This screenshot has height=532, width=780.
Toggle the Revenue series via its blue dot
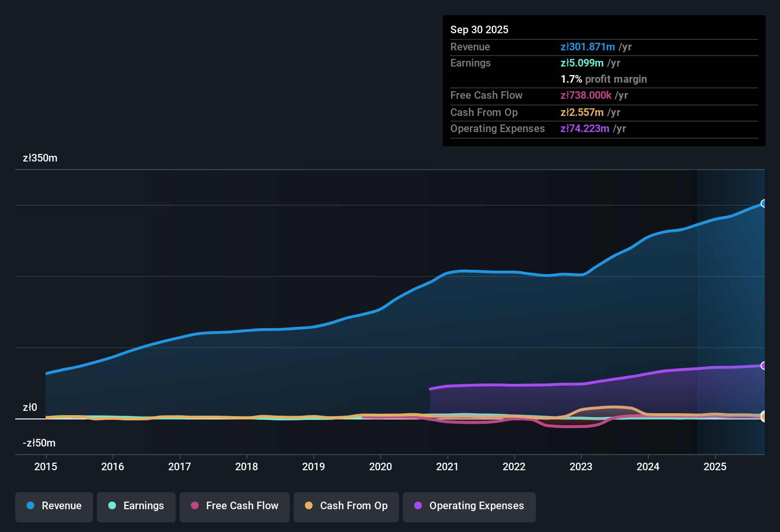point(30,506)
